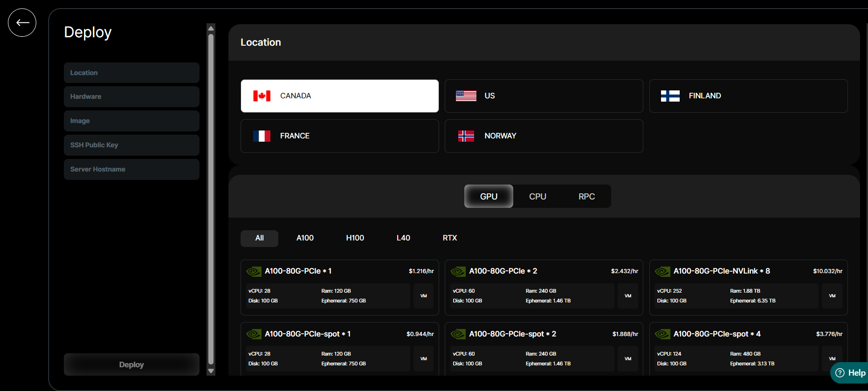Select US as the location
Image resolution: width=868 pixels, height=391 pixels.
click(544, 96)
